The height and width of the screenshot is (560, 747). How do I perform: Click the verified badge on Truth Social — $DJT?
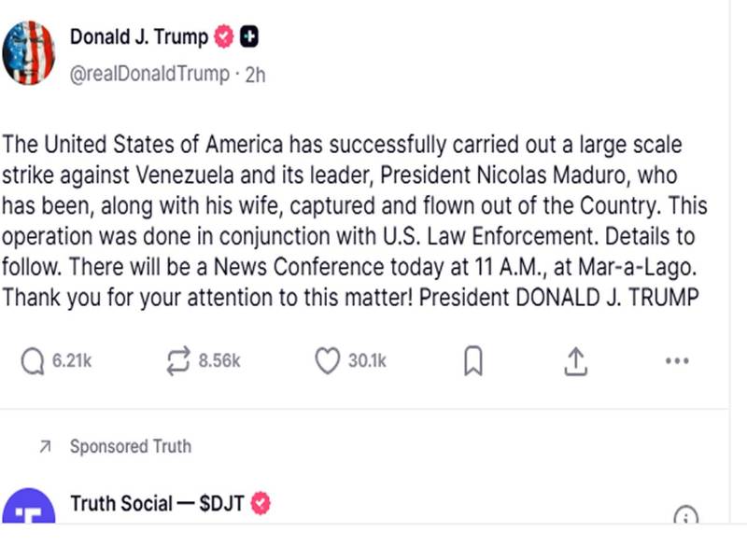point(259,503)
